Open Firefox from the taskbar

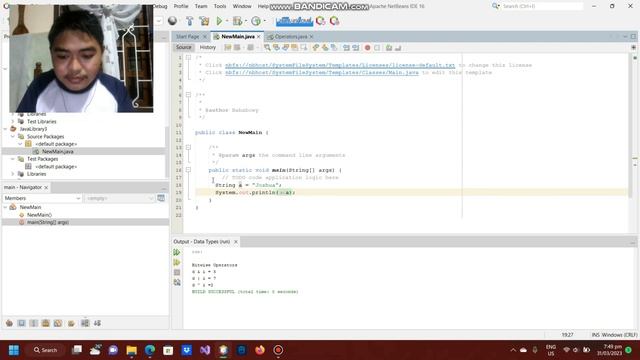(260, 350)
